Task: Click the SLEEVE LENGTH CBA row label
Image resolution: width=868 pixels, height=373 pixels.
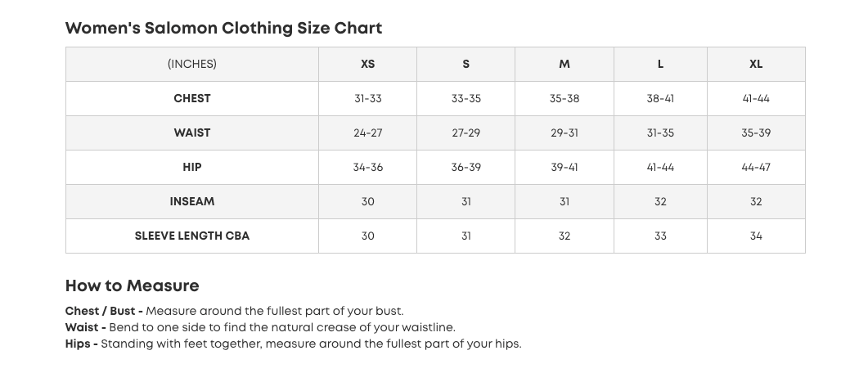Action: [x=192, y=236]
